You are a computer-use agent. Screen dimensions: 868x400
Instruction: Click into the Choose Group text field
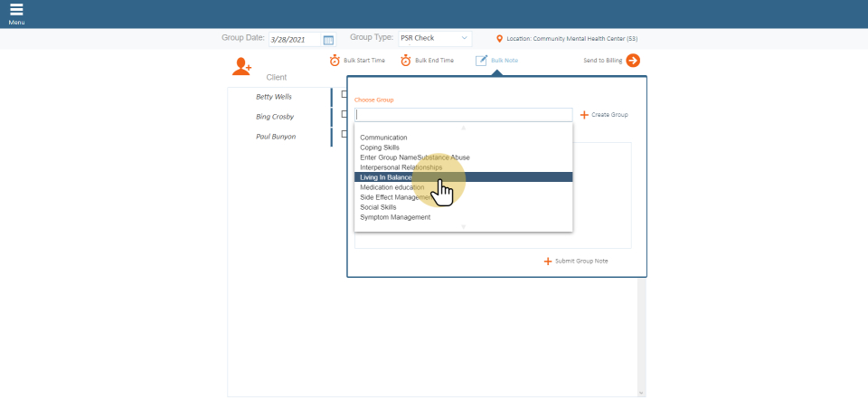pos(463,115)
